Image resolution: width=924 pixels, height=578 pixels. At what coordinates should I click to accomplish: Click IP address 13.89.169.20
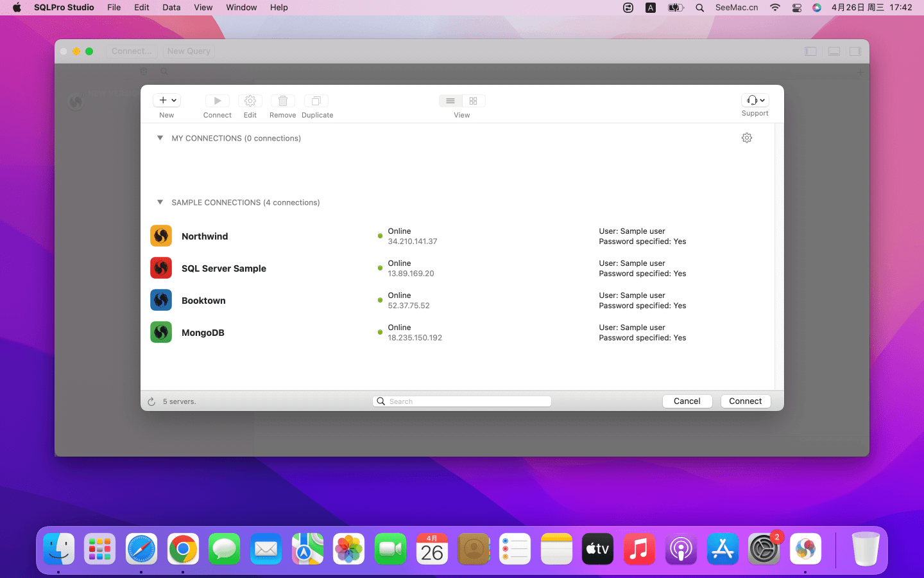pyautogui.click(x=411, y=274)
